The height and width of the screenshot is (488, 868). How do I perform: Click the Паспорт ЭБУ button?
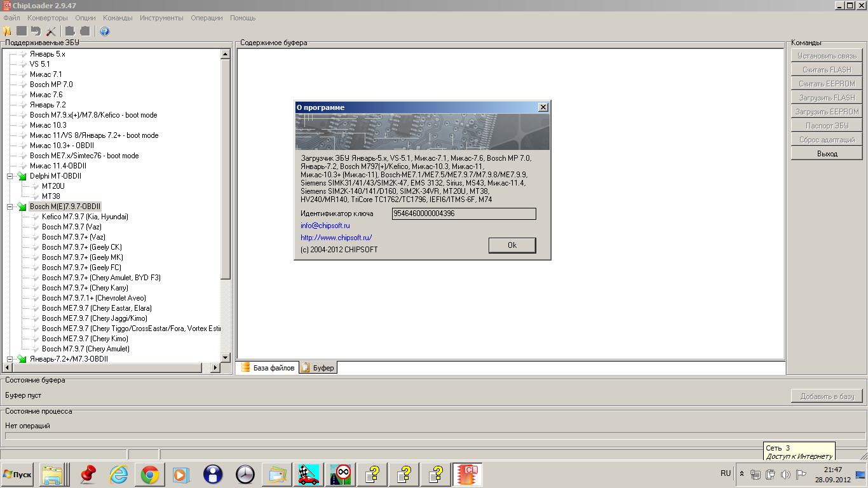point(827,126)
